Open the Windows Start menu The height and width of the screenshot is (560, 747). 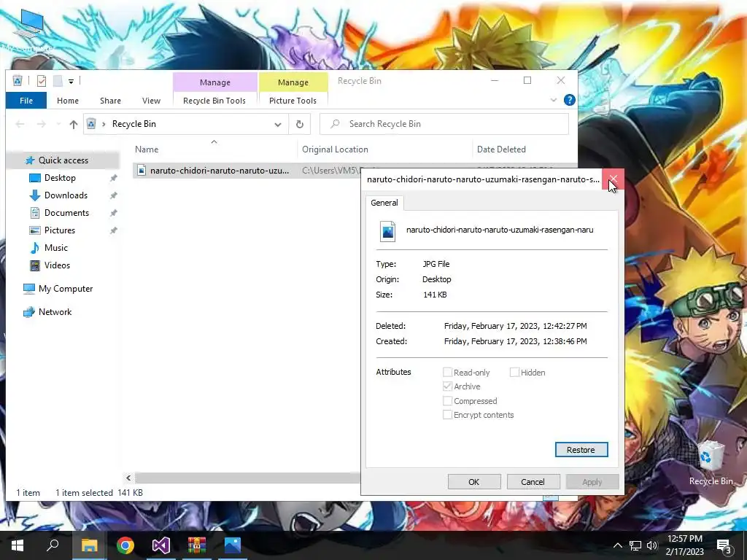pyautogui.click(x=18, y=545)
